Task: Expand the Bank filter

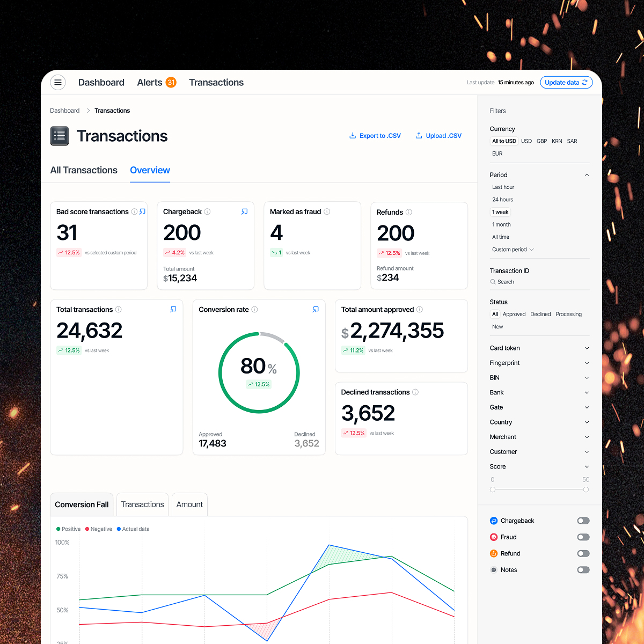Action: [x=539, y=392]
